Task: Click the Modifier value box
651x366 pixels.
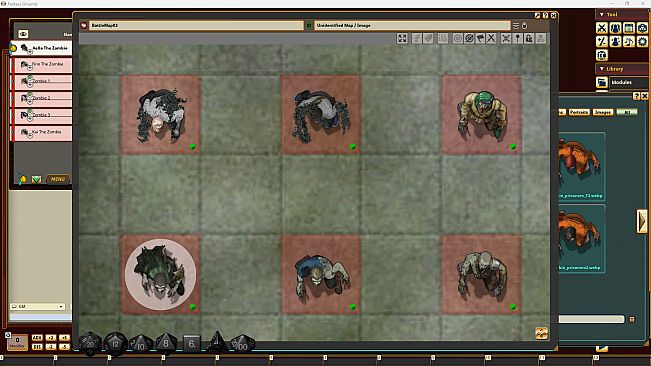Action: coord(17,342)
